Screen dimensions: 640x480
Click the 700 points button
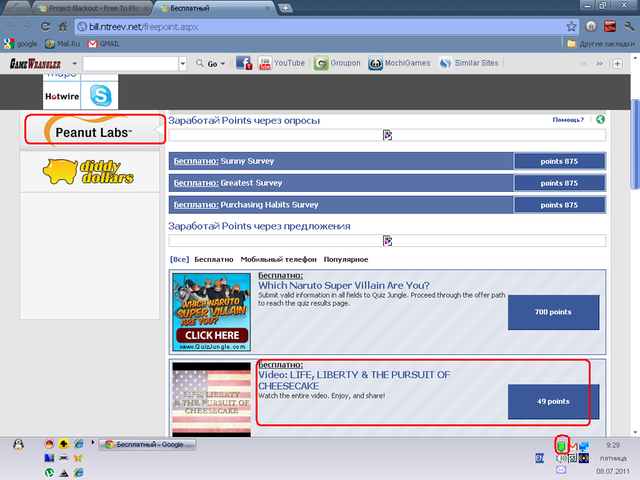[553, 312]
